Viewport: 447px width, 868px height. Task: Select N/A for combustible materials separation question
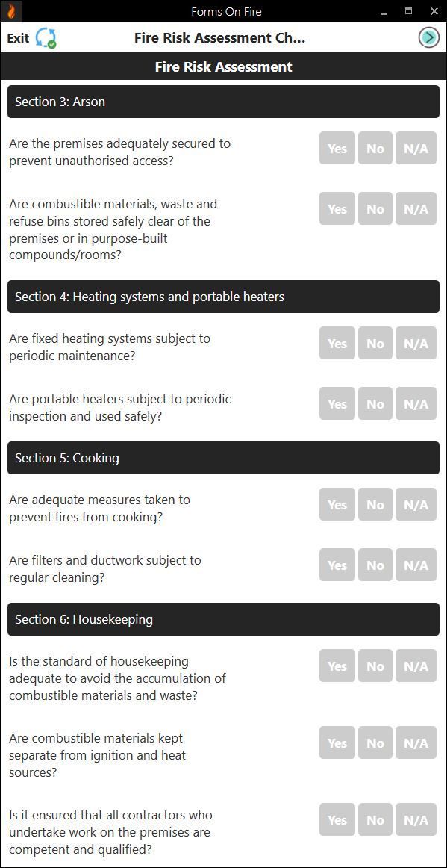[416, 743]
